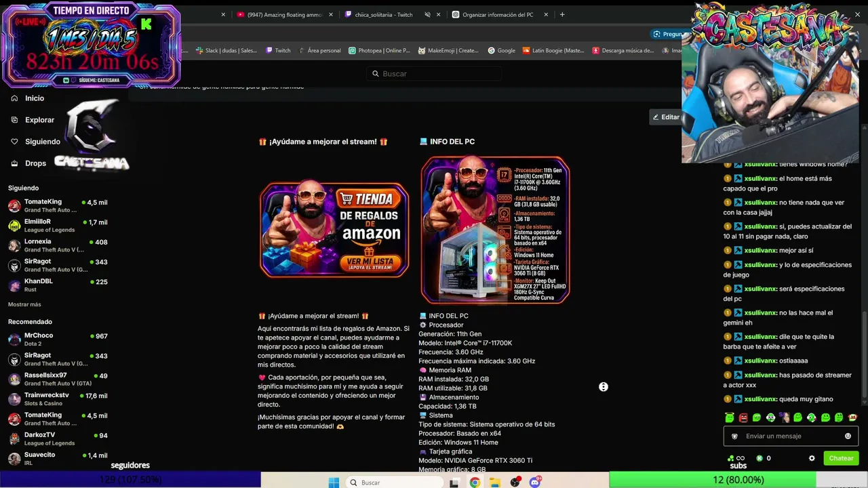The width and height of the screenshot is (868, 488).
Task: Open MakeEmoji bookmark
Action: click(x=448, y=50)
